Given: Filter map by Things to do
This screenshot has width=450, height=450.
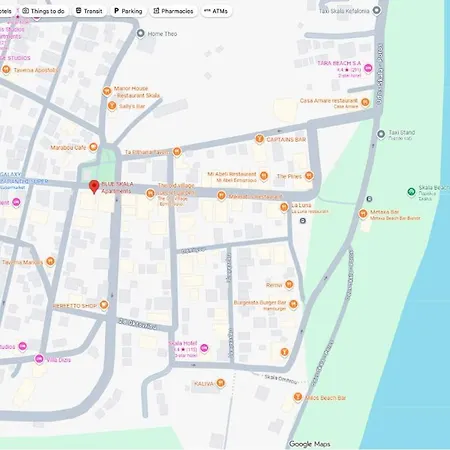Looking at the screenshot, I should [x=44, y=11].
